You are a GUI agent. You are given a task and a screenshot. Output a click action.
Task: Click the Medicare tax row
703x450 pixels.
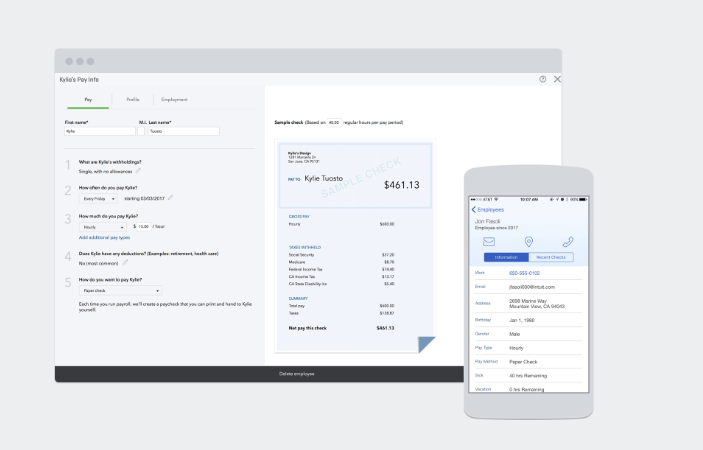342,262
